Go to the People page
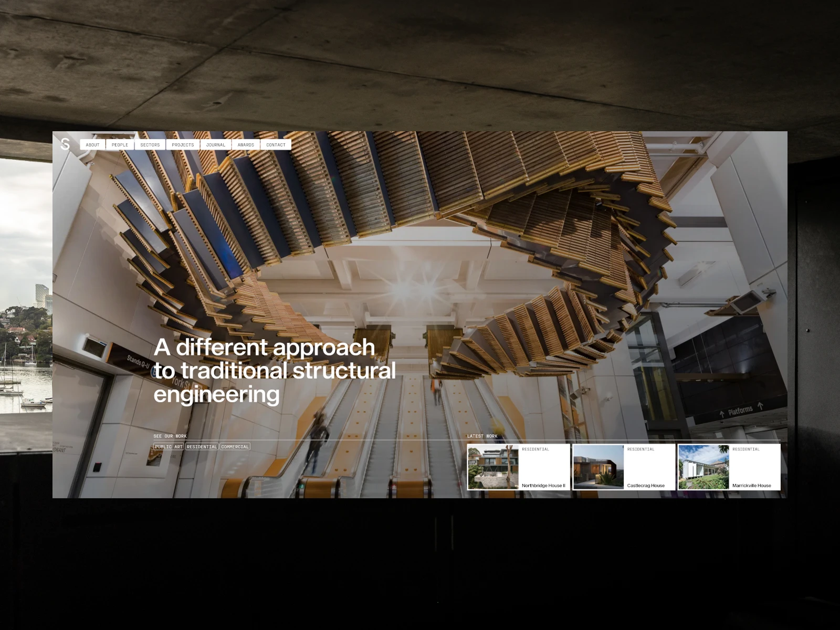Image resolution: width=840 pixels, height=630 pixels. click(x=120, y=145)
